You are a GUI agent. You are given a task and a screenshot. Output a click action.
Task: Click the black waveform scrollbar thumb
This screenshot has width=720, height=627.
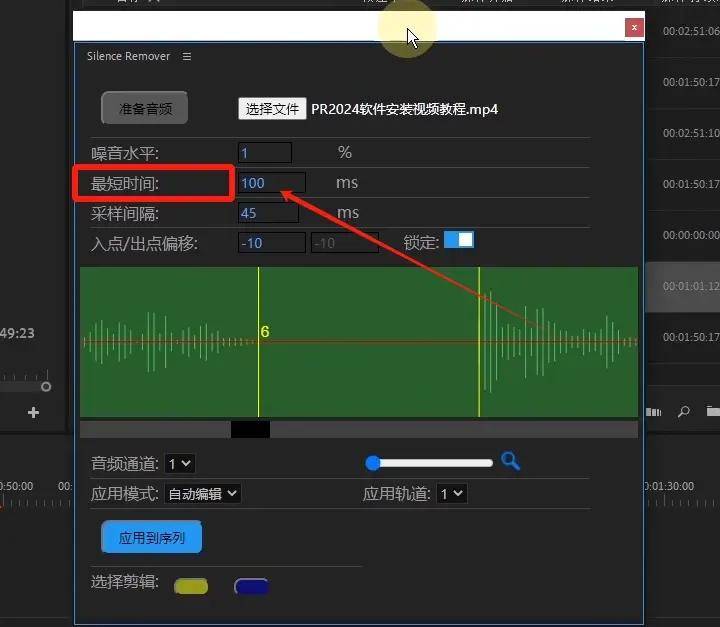[x=250, y=429]
